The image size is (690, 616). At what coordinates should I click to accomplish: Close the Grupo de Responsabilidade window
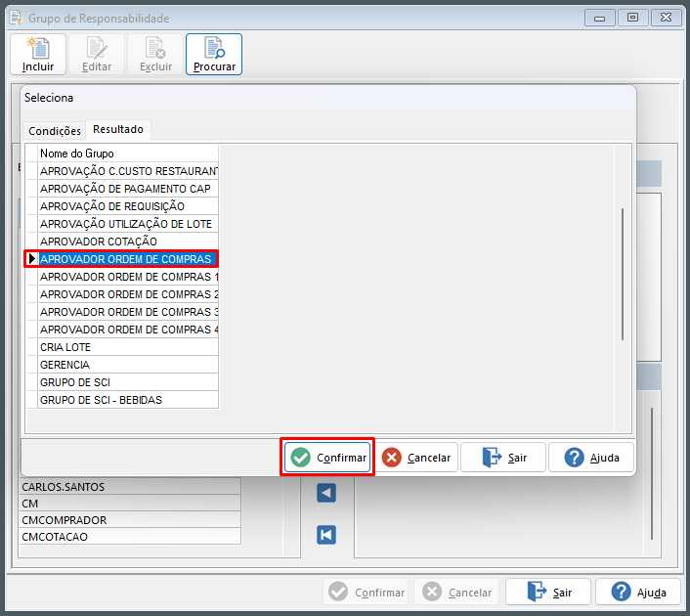(x=666, y=18)
